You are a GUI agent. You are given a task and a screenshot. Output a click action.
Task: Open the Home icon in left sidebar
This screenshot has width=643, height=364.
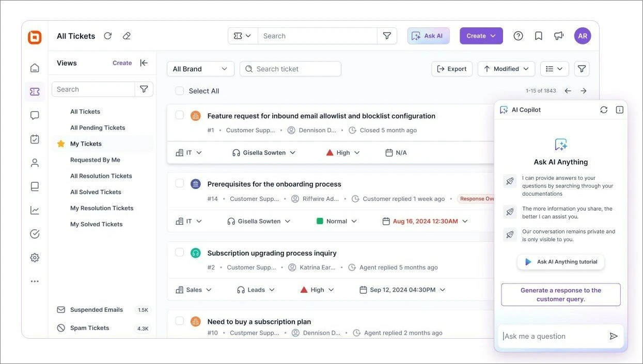pyautogui.click(x=35, y=68)
